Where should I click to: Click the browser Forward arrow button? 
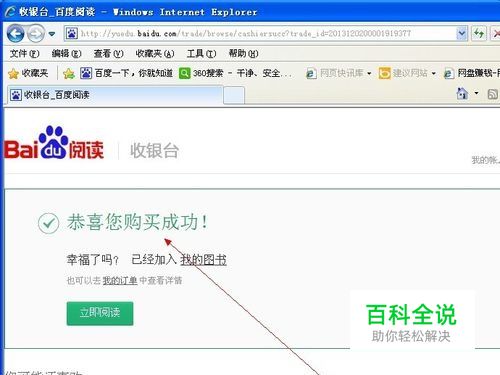36,33
